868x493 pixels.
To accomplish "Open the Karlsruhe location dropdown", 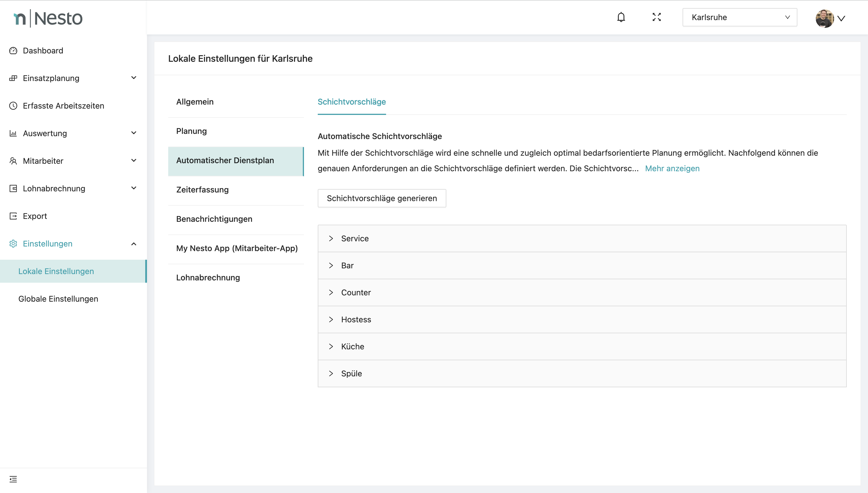I will coord(739,17).
